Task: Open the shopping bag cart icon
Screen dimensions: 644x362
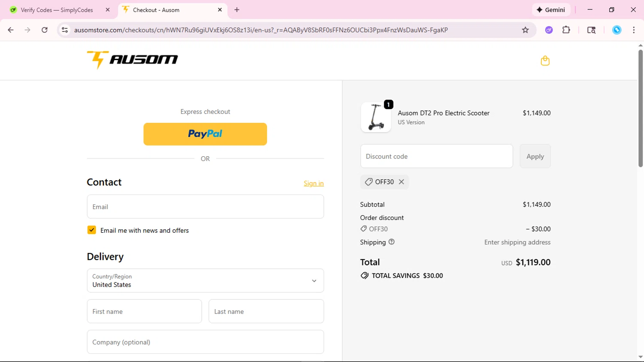Action: (x=545, y=61)
